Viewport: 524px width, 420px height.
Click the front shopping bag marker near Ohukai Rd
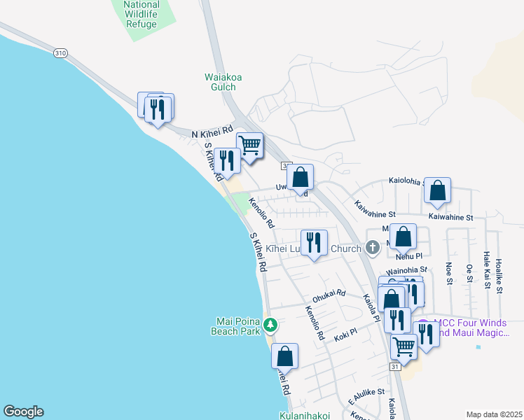(392, 298)
